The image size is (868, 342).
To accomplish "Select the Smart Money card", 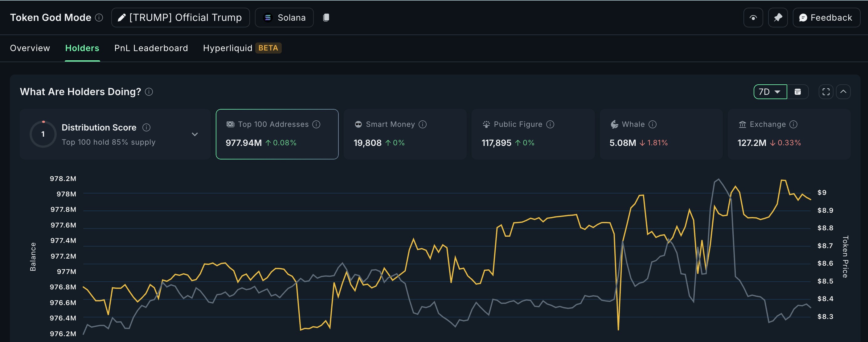I will click(405, 134).
